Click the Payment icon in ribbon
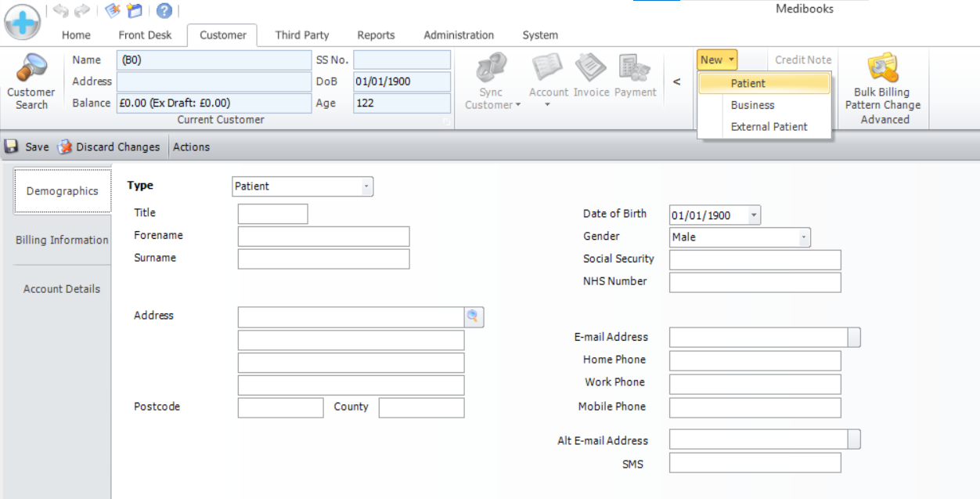This screenshot has width=980, height=499. (x=635, y=69)
